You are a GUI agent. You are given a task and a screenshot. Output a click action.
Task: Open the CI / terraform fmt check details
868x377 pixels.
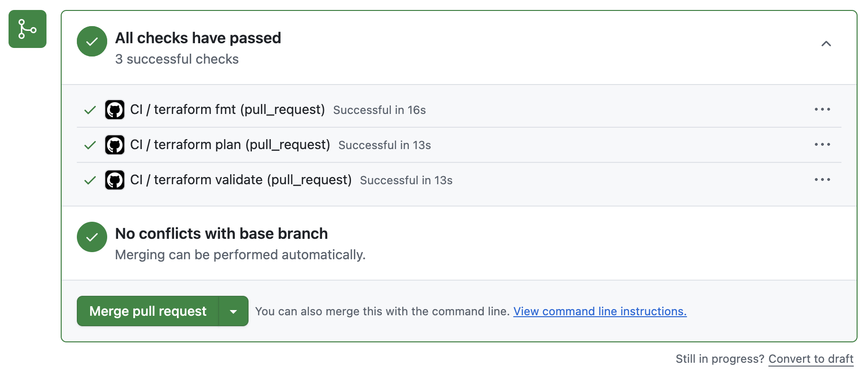pos(227,110)
